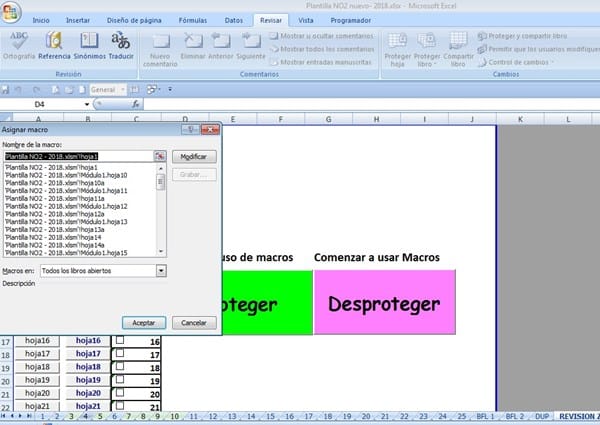Open the Name Box dropdown arrow
The width and height of the screenshot is (600, 425).
coord(87,104)
